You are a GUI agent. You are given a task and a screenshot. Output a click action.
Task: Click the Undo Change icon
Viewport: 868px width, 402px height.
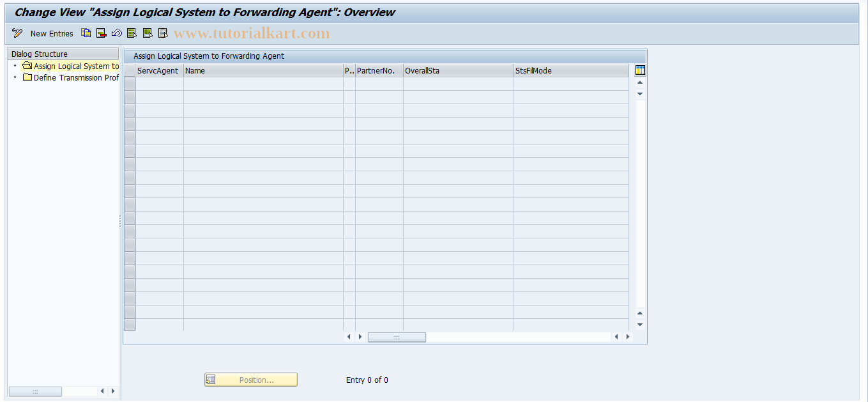click(116, 33)
